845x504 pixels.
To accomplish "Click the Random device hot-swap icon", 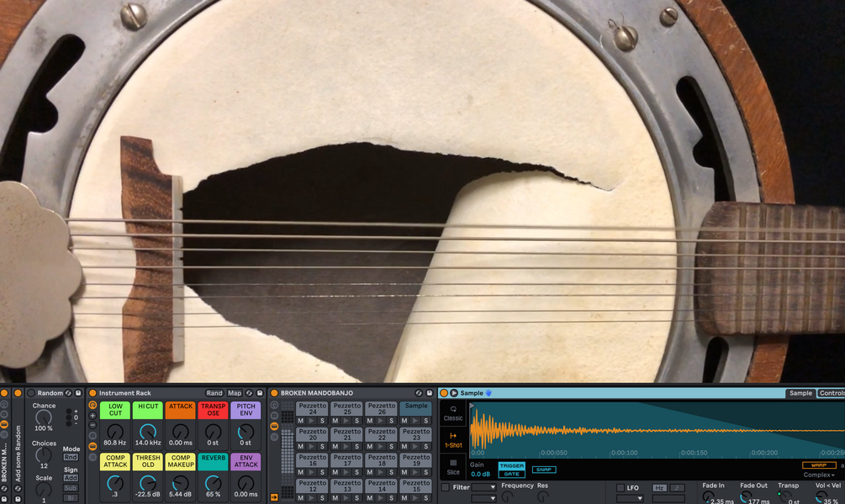I will (68, 393).
